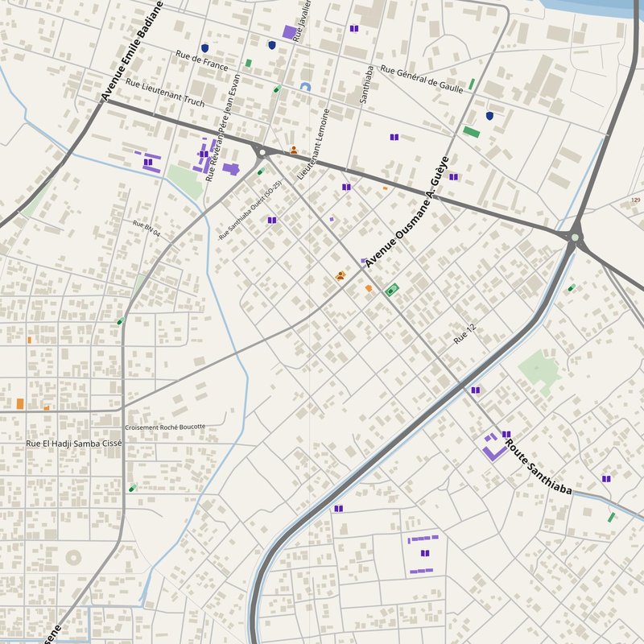Image resolution: width=644 pixels, height=644 pixels.
Task: Select the blue arch monument icon
Action: (305, 87)
